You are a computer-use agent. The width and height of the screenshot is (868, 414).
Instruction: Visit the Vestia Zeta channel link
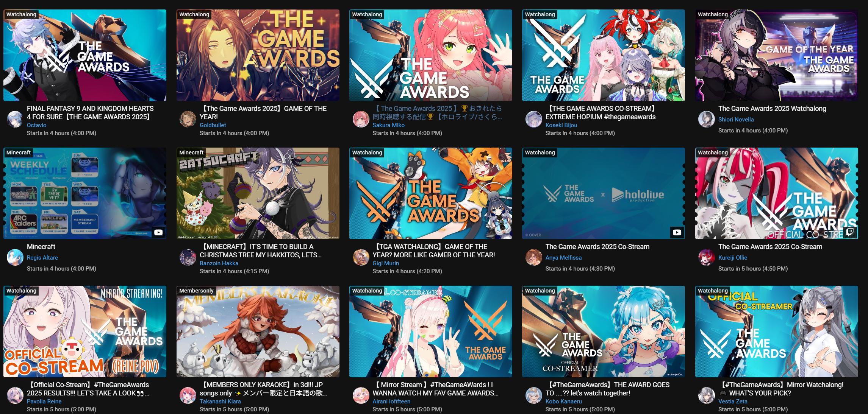733,402
